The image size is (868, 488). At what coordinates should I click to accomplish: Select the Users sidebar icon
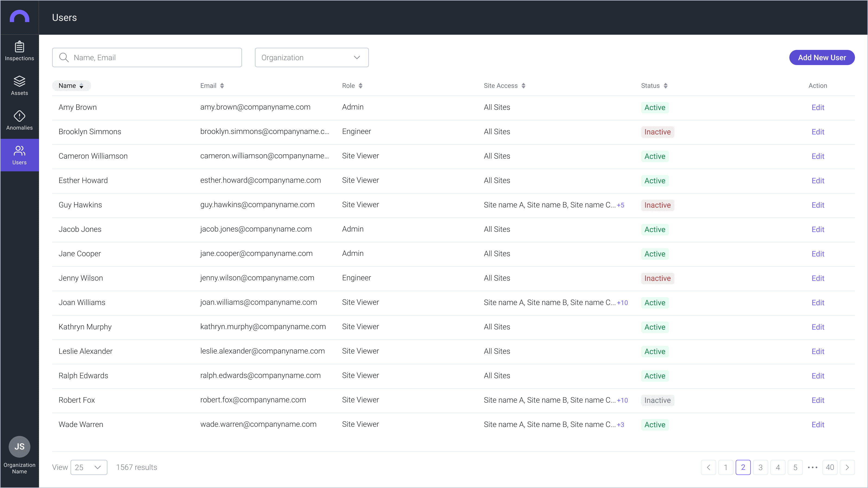tap(19, 151)
